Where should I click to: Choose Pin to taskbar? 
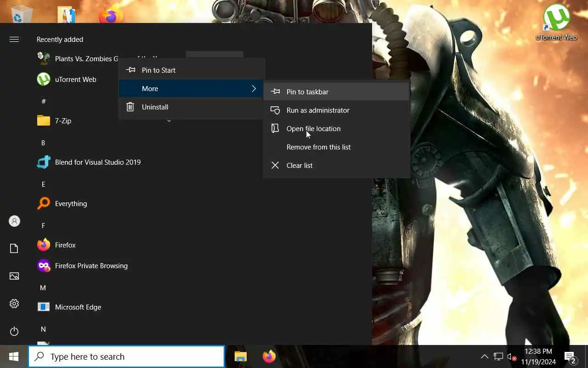pos(336,92)
